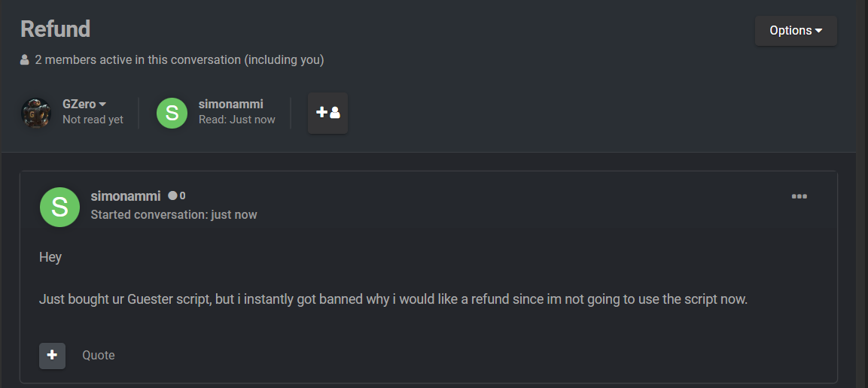The width and height of the screenshot is (868, 388).
Task: Click the person icon beside members count
Action: 24,59
